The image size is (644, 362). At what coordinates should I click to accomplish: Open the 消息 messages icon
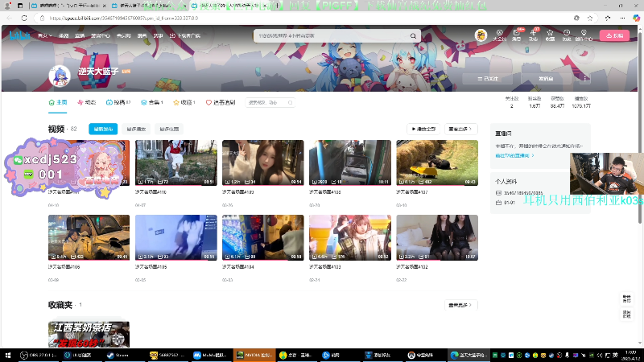click(x=516, y=35)
